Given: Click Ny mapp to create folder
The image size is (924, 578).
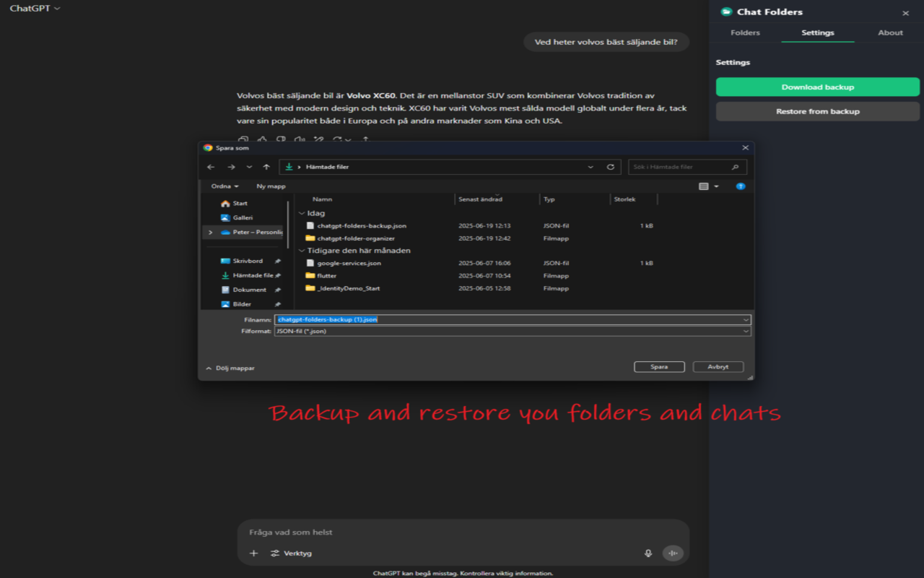Looking at the screenshot, I should [271, 186].
